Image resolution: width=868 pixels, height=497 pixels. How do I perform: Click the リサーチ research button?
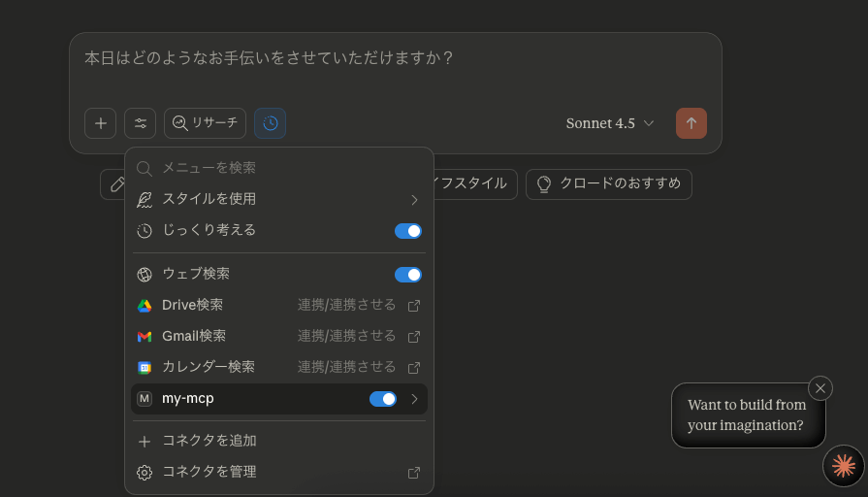click(205, 123)
